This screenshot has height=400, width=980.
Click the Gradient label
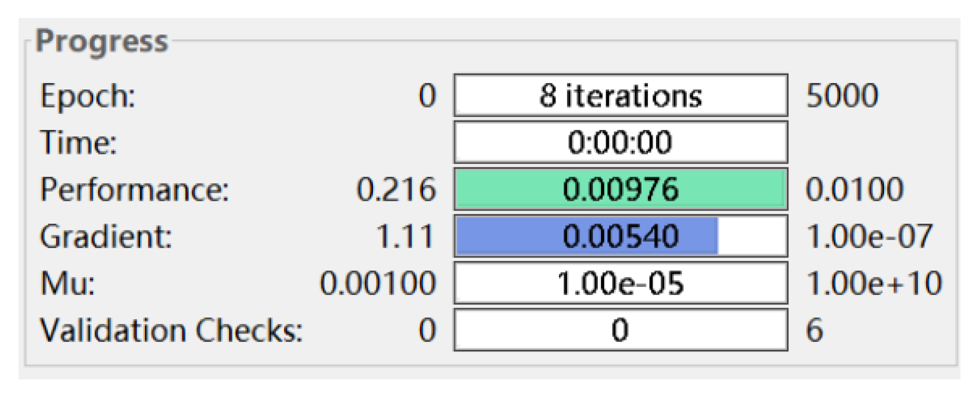pyautogui.click(x=106, y=236)
